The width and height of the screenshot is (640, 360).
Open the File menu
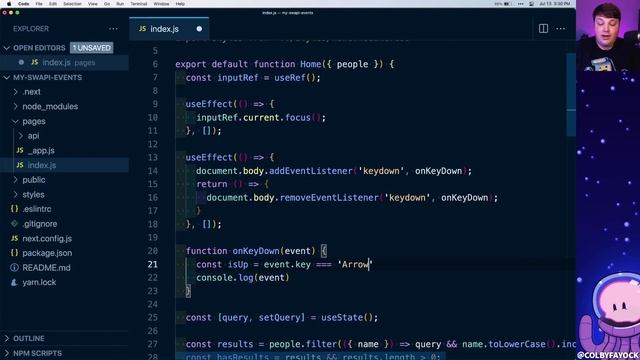pos(39,4)
